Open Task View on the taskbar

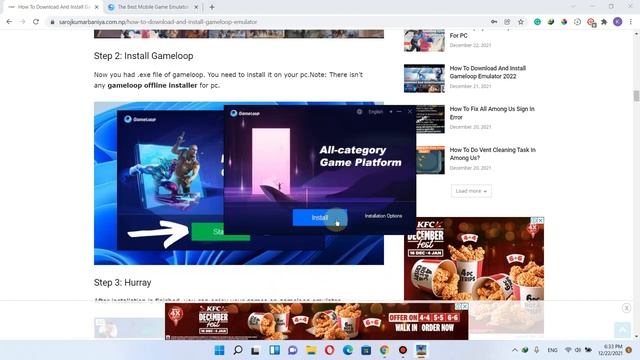pos(256,350)
